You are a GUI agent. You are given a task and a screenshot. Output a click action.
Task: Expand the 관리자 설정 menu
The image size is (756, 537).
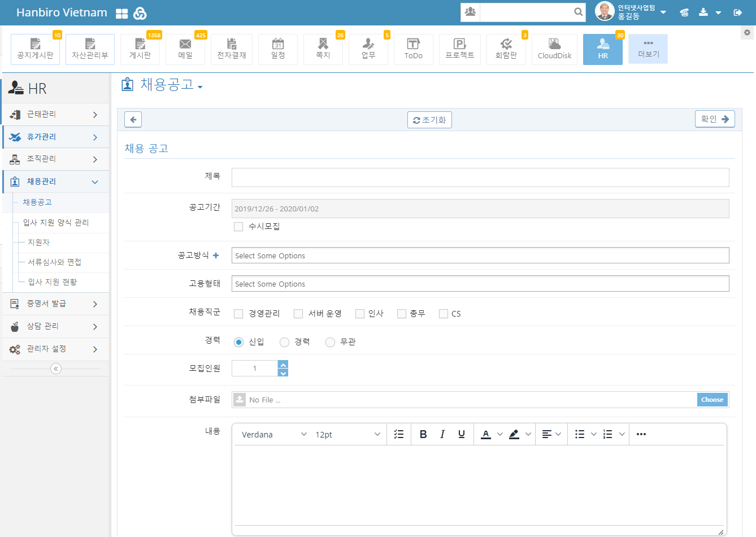point(55,349)
